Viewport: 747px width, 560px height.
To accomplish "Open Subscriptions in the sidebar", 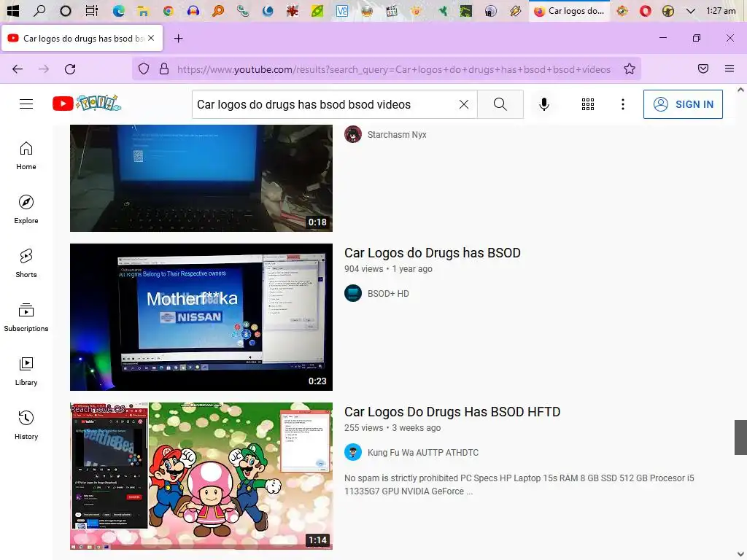I will 26,318.
